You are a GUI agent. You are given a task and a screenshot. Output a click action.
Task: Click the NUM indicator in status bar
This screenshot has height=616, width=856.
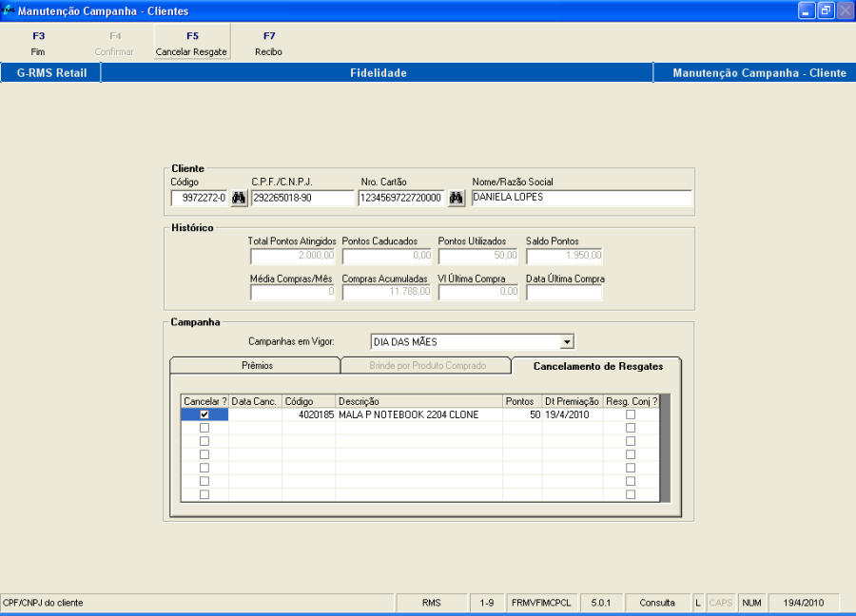tap(751, 603)
